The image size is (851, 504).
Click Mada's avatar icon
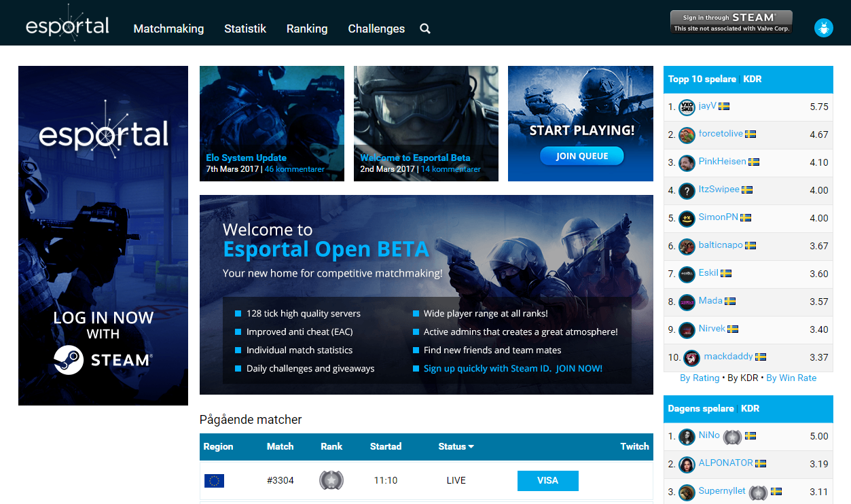687,302
